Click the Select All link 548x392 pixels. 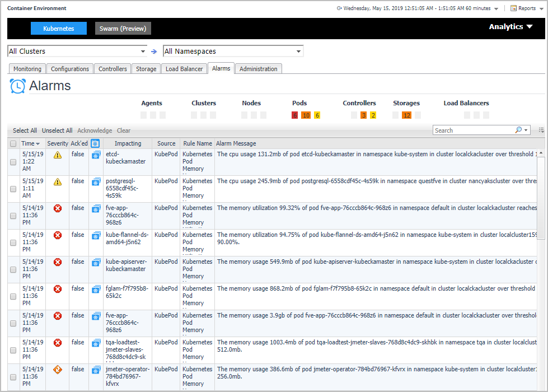click(x=25, y=130)
